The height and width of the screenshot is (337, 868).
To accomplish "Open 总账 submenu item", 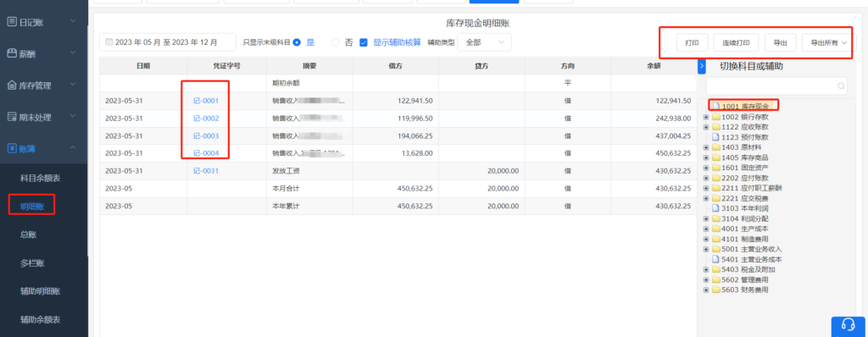I will 28,235.
